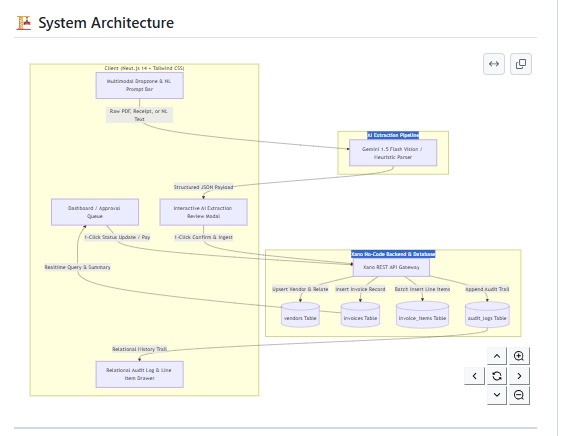
Task: Zoom out of the diagram
Action: click(519, 395)
